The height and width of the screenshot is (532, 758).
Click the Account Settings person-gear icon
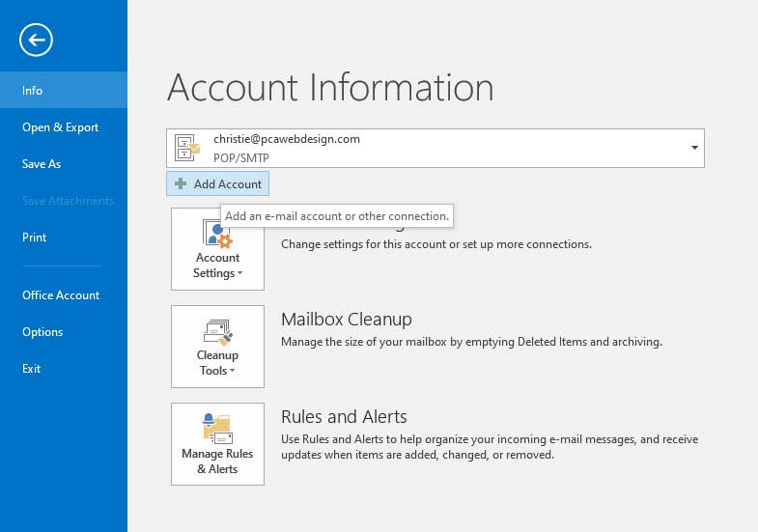point(217,234)
